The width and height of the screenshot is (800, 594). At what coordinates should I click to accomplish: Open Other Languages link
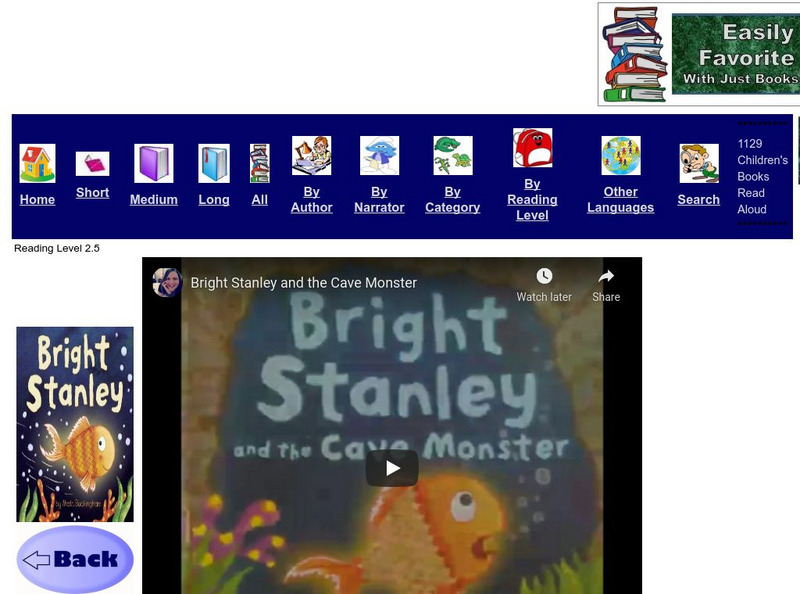coord(620,200)
